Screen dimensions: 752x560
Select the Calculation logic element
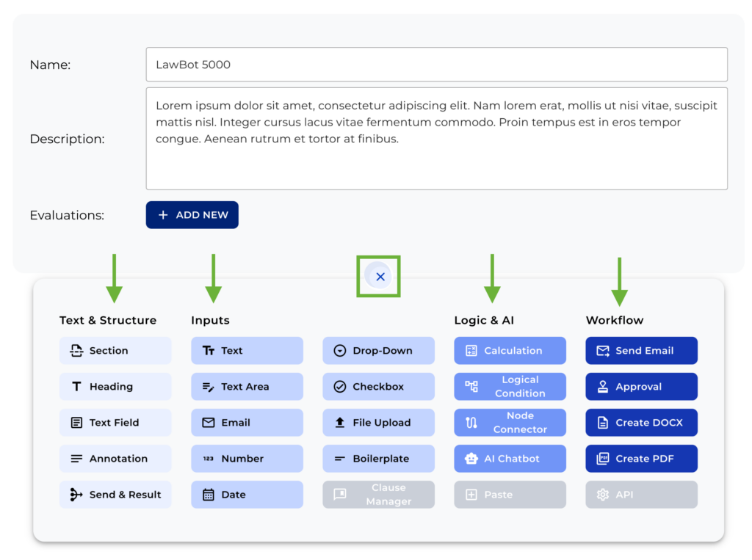click(510, 350)
